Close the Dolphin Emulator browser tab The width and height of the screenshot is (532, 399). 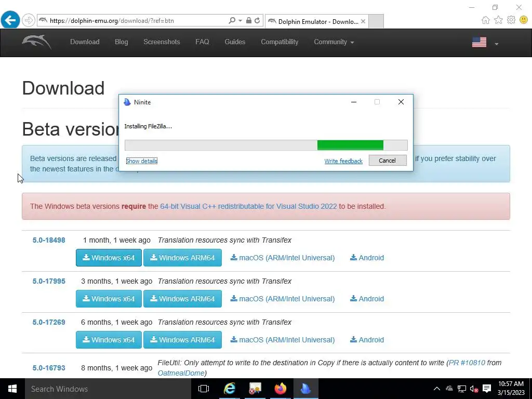(363, 21)
